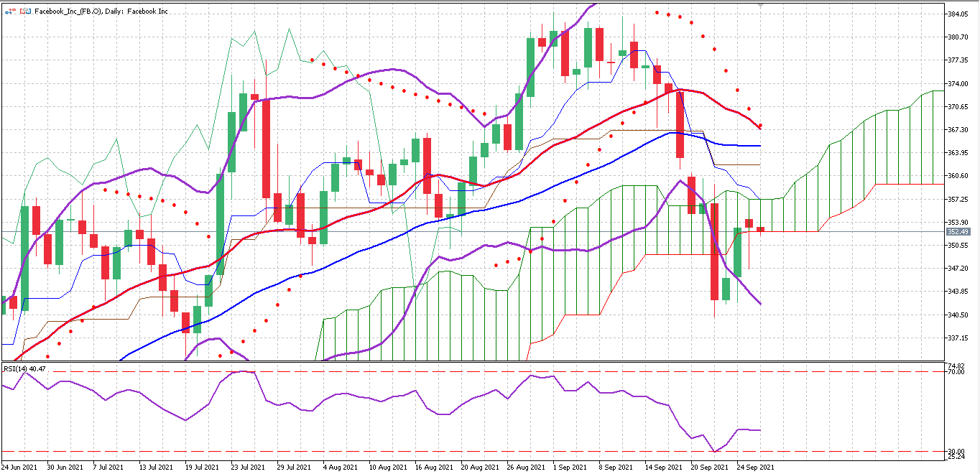
Task: Click the current price tag 352.48
Action: [958, 231]
